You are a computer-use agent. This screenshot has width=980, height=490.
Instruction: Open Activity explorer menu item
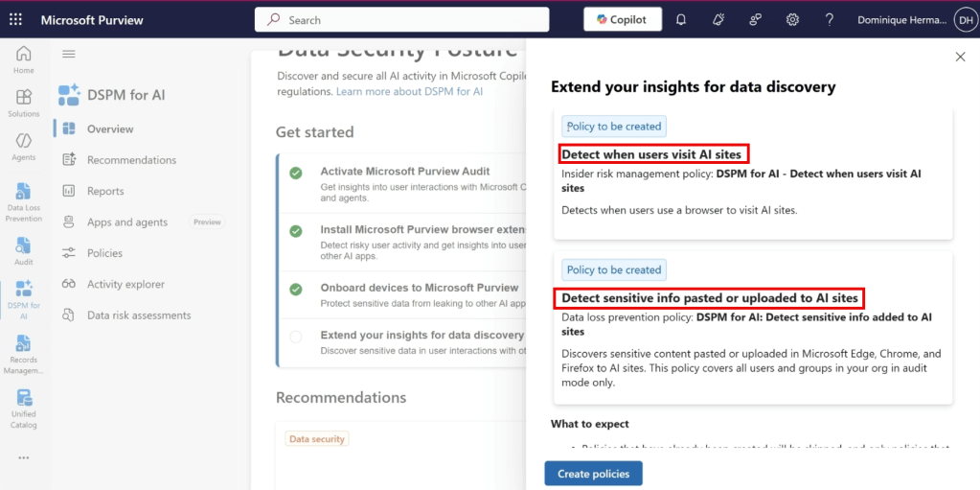(125, 284)
